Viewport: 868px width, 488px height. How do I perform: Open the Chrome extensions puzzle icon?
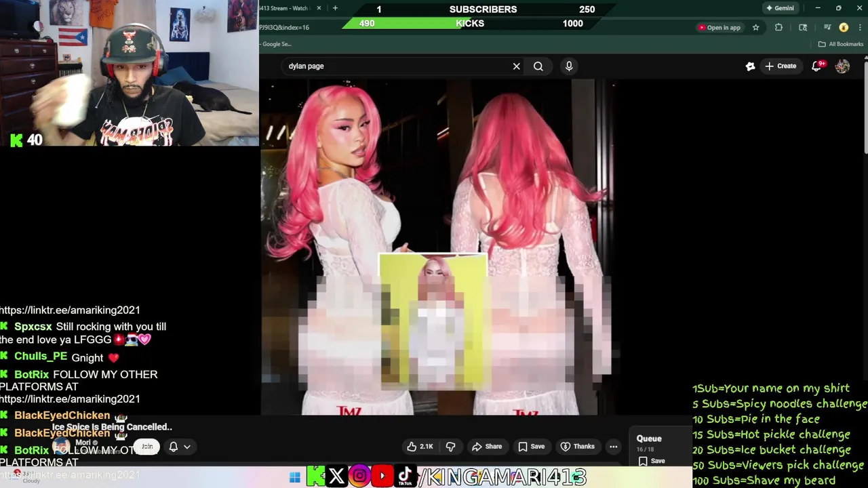[778, 28]
